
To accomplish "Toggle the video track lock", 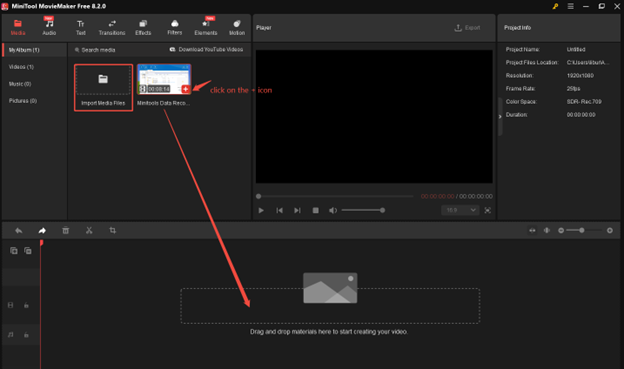I will point(26,305).
